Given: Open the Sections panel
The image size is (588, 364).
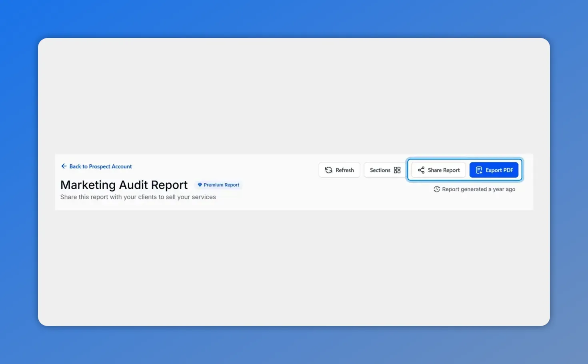Looking at the screenshot, I should pyautogui.click(x=384, y=170).
